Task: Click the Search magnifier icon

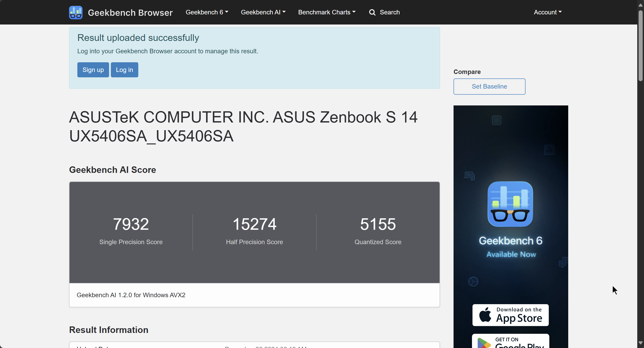Action: pos(372,12)
